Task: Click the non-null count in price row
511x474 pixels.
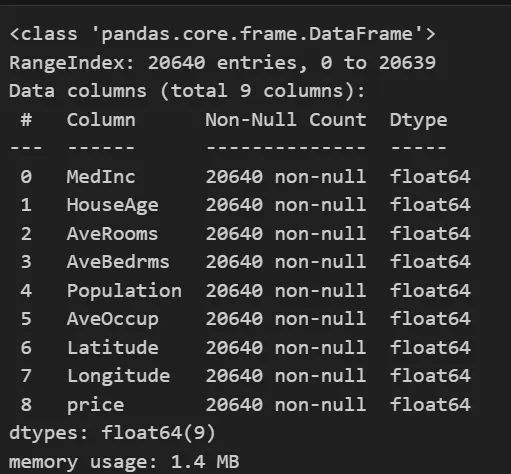Action: pyautogui.click(x=286, y=405)
